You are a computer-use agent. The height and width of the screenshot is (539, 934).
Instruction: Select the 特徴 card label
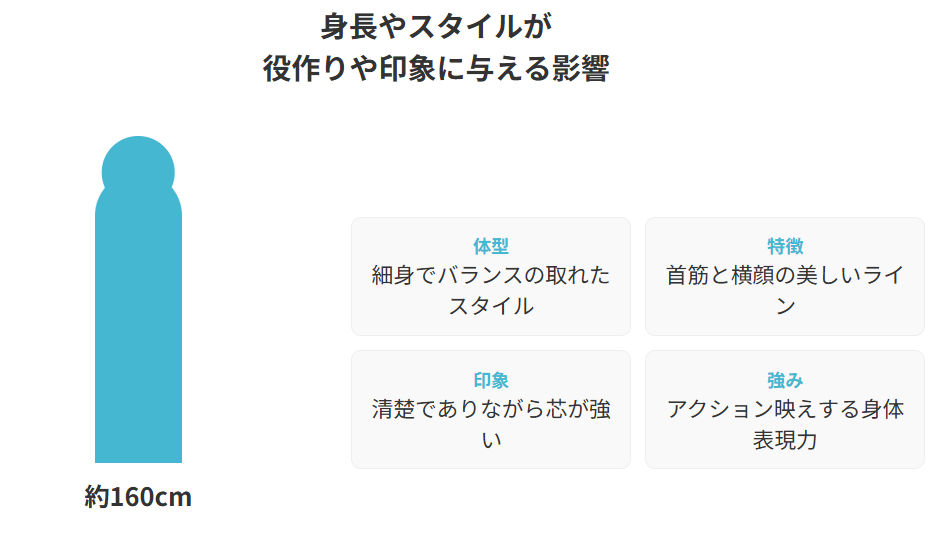click(x=785, y=246)
